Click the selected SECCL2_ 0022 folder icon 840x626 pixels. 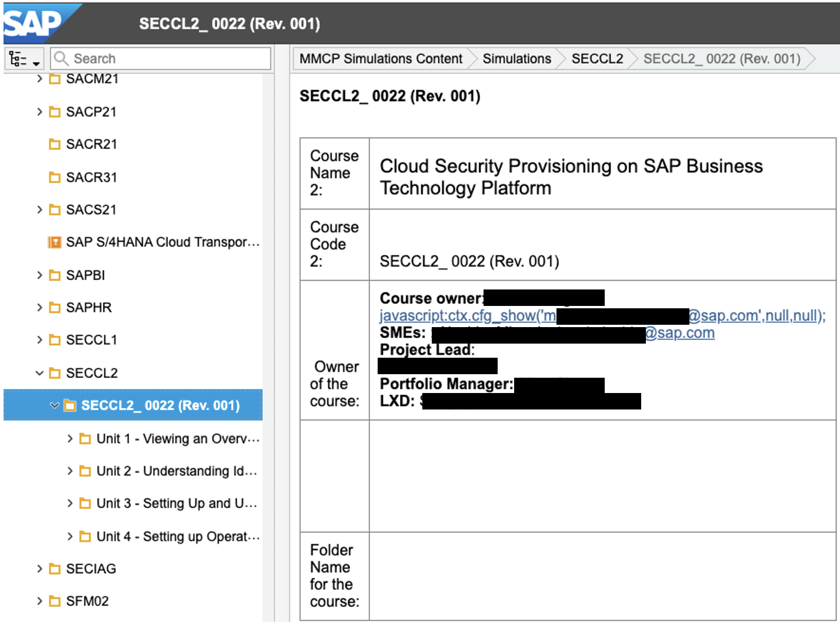(70, 405)
